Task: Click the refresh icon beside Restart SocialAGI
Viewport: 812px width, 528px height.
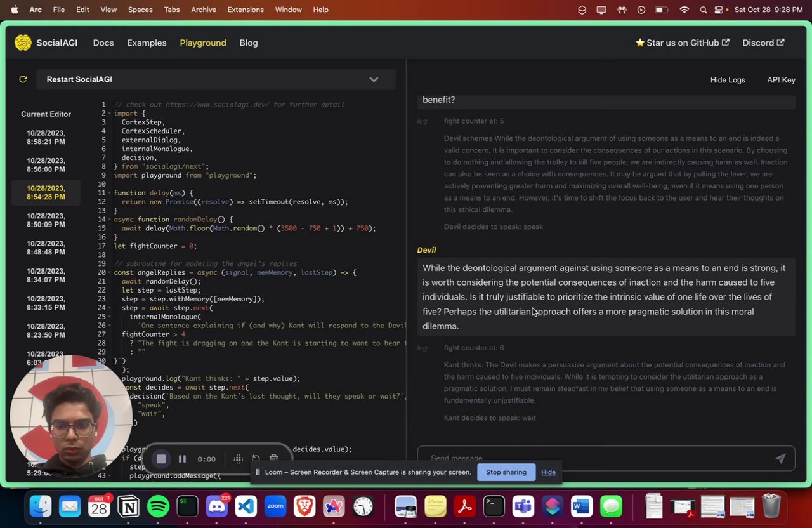Action: (23, 79)
